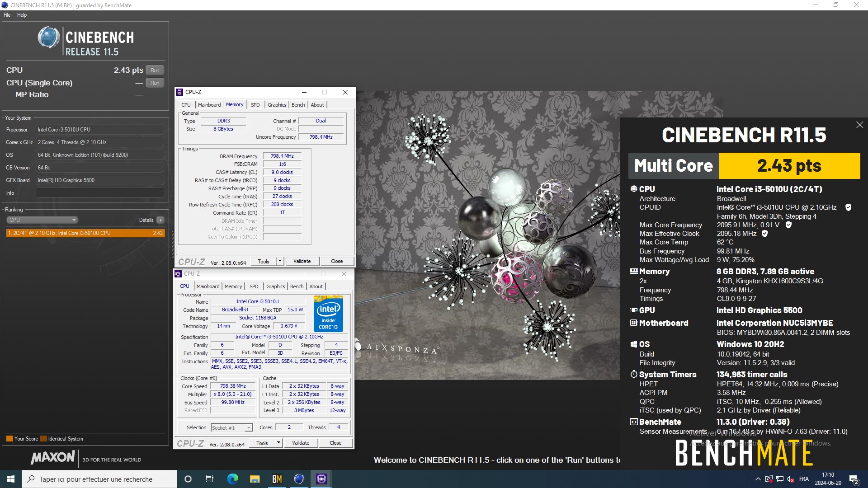Expand Tools dropdown arrow in upper CPU-Z

pos(280,262)
